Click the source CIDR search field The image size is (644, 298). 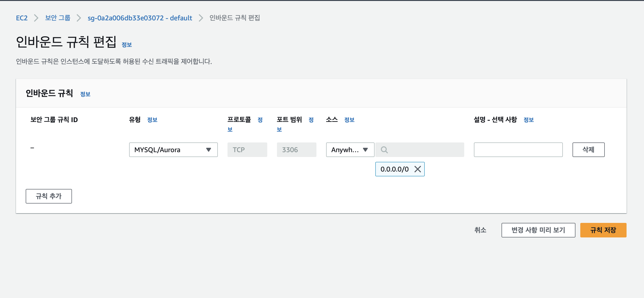425,150
